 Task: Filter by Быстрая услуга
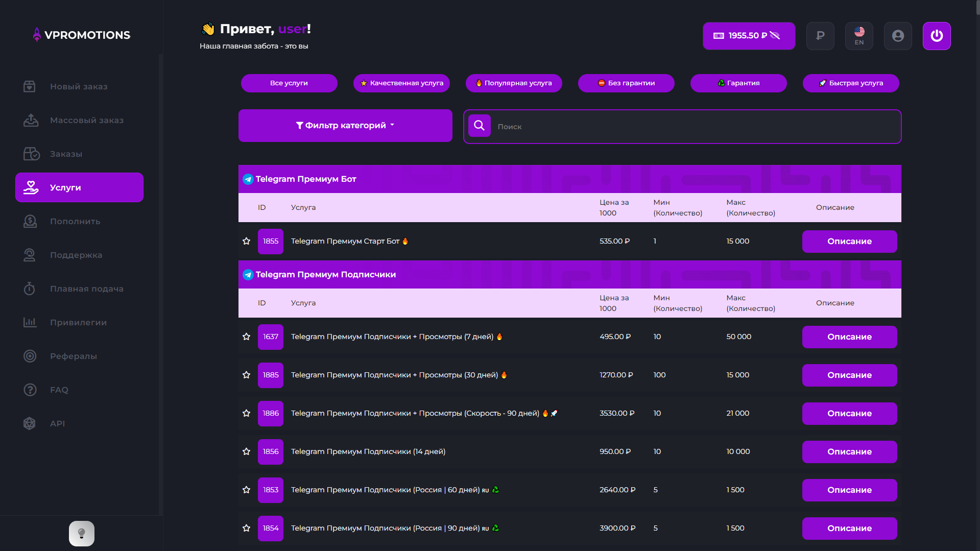[851, 83]
